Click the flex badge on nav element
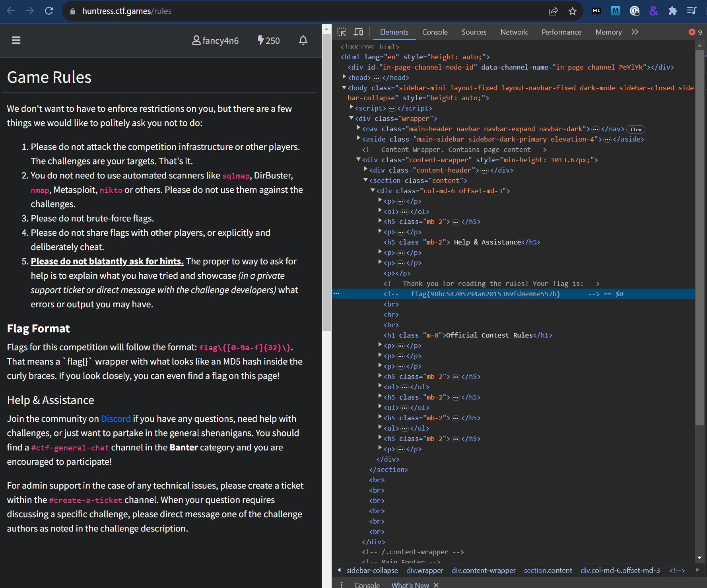Image resolution: width=707 pixels, height=588 pixels. pos(635,129)
